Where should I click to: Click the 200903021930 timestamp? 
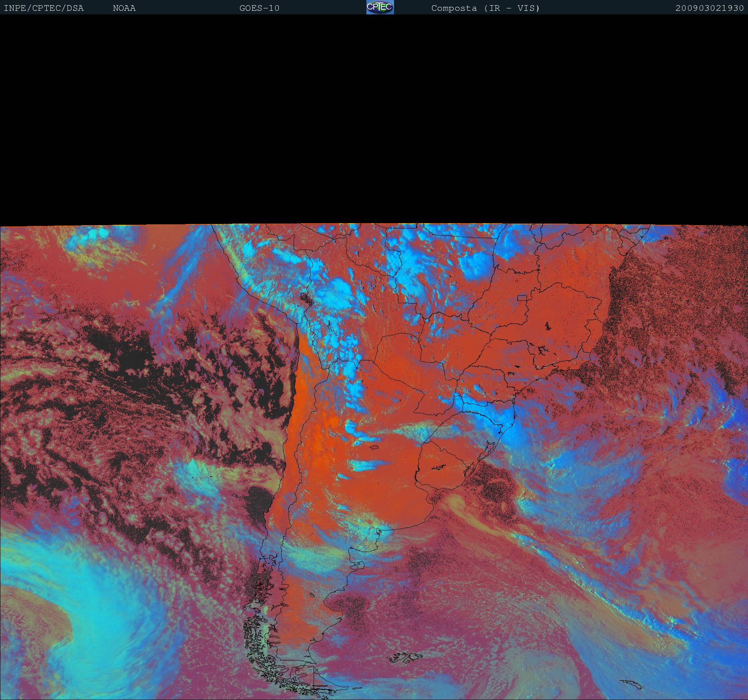(710, 8)
